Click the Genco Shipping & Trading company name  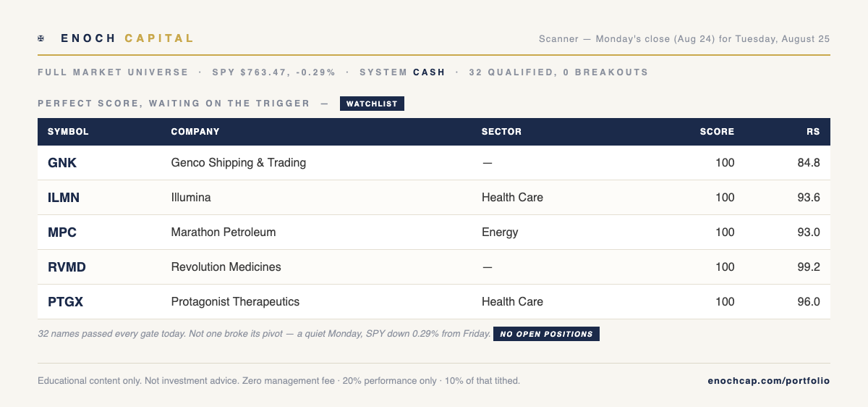click(x=239, y=163)
